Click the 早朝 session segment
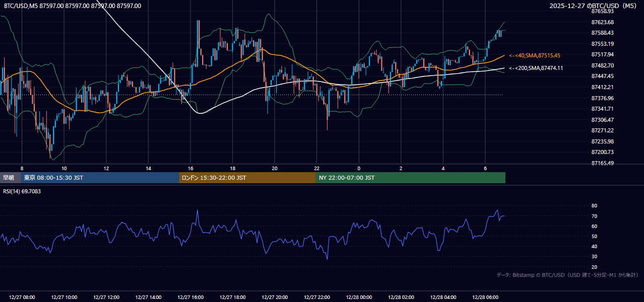This screenshot has height=302, width=644. pos(10,178)
